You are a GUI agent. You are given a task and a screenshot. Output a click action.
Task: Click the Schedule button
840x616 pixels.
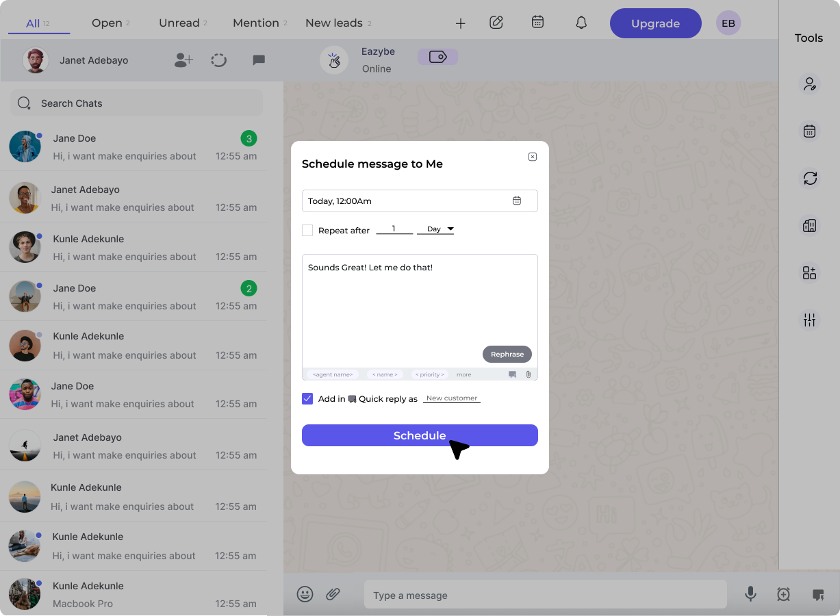(x=420, y=435)
